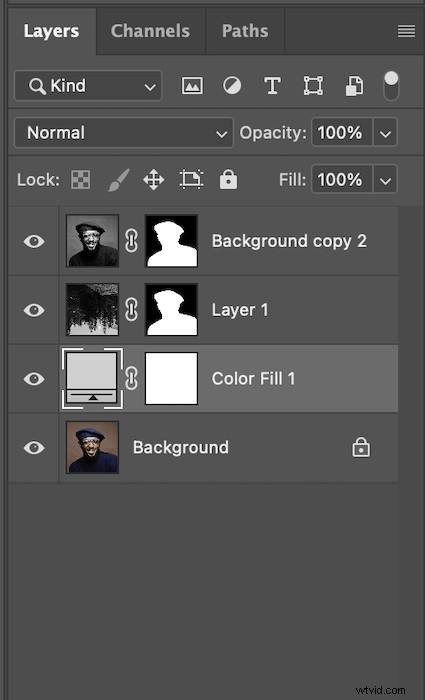Lock image pixels brush icon
The image size is (425, 700).
click(118, 180)
